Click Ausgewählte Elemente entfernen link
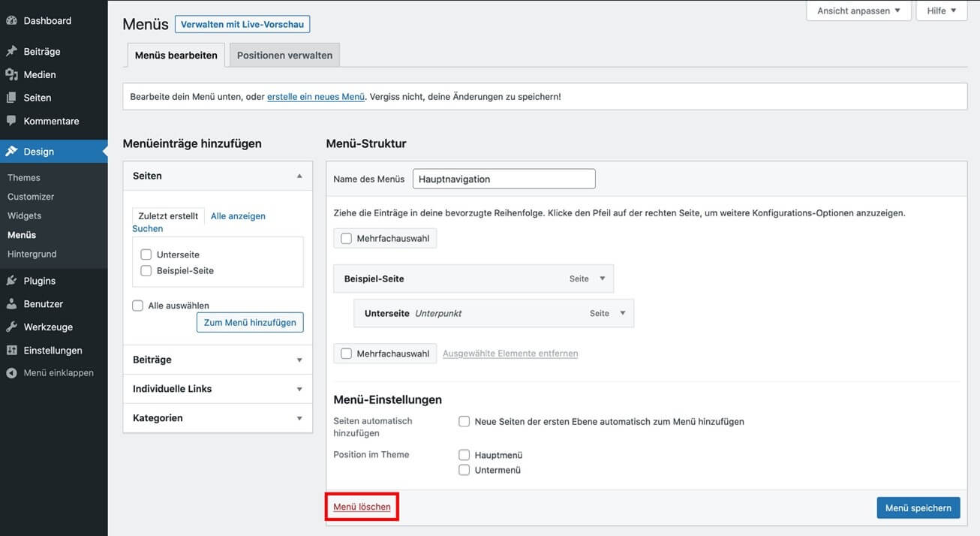This screenshot has width=980, height=536. point(510,354)
